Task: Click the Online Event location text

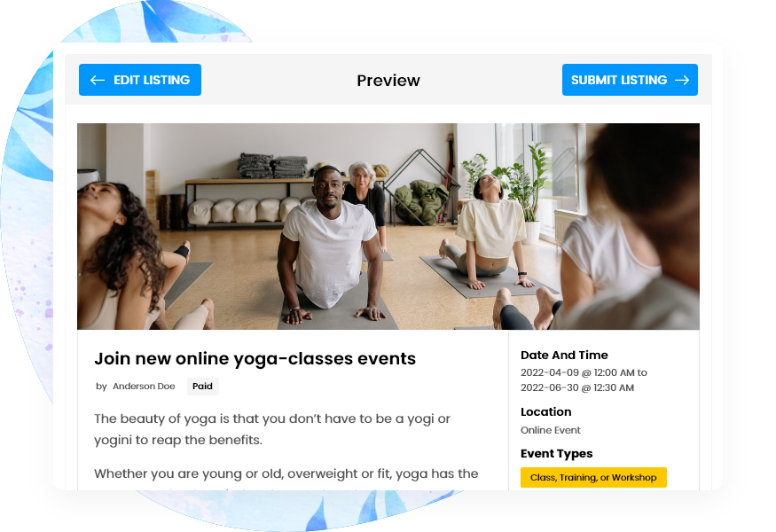Action: click(551, 431)
